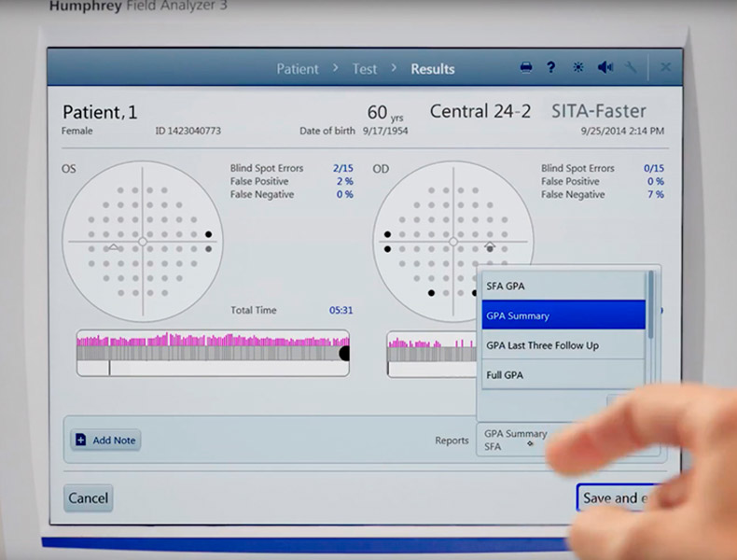Click the OS visual field plot center
Image resolution: width=737 pixels, height=560 pixels.
(143, 242)
